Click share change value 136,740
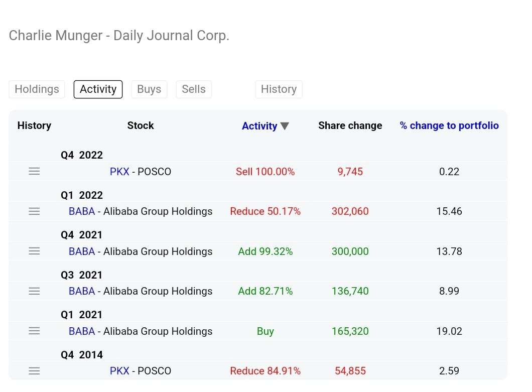This screenshot has width=532, height=392. point(350,291)
